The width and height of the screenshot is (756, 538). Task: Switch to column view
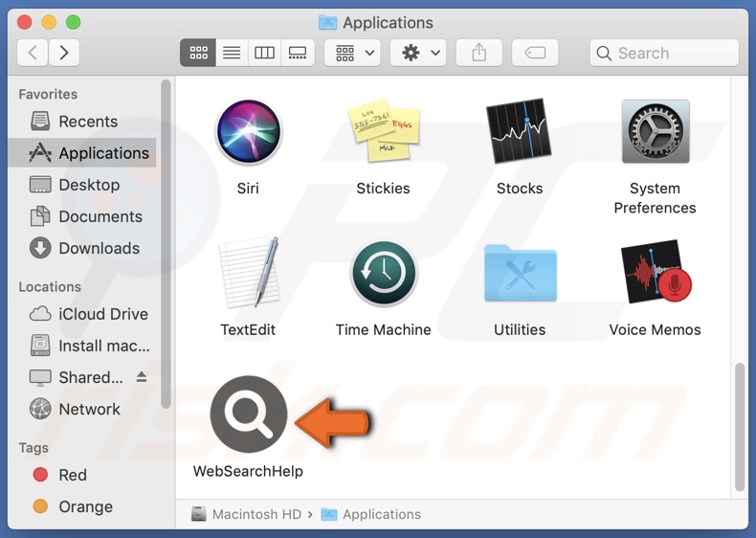[264, 53]
